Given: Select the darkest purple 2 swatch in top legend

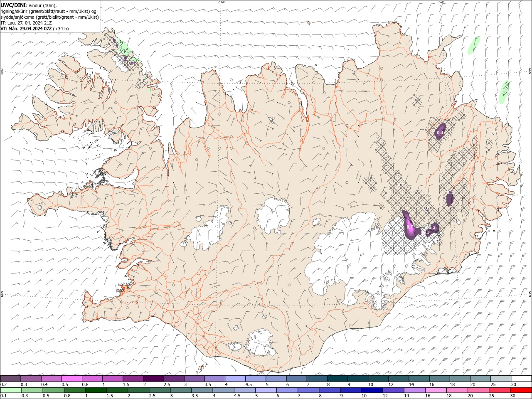Looking at the screenshot, I should pos(153,379).
